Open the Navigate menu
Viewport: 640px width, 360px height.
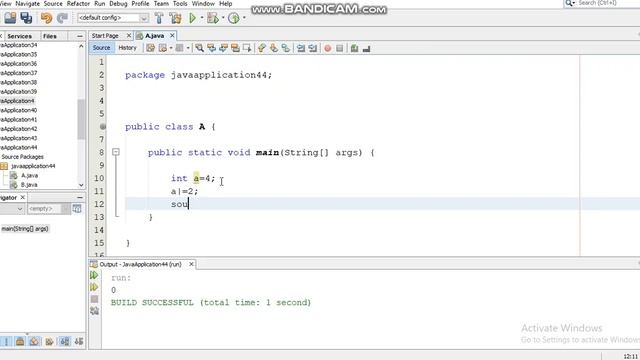pyautogui.click(x=27, y=4)
